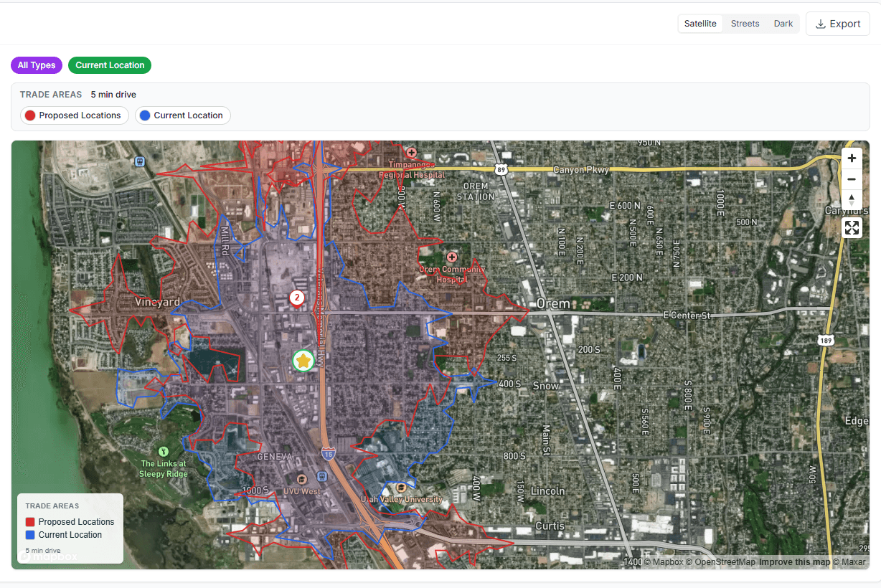Image resolution: width=881 pixels, height=588 pixels.
Task: Click blue Current Location legend swatch
Action: click(30, 535)
